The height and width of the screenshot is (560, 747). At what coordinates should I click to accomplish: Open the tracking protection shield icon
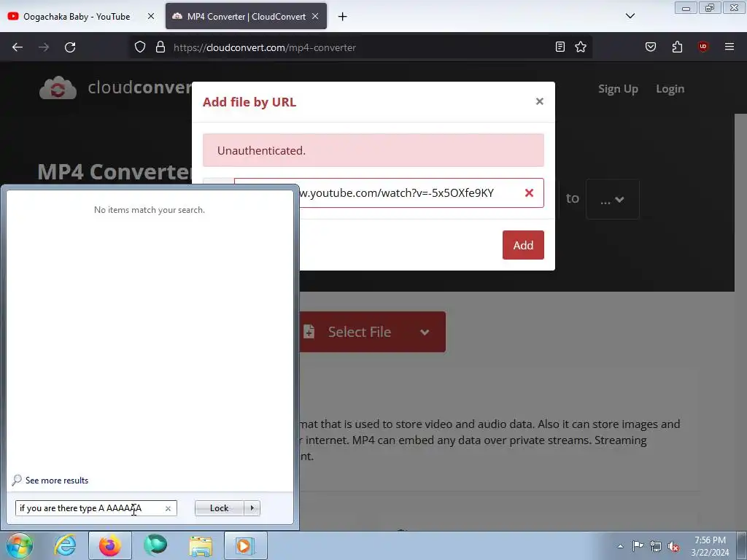(x=139, y=47)
